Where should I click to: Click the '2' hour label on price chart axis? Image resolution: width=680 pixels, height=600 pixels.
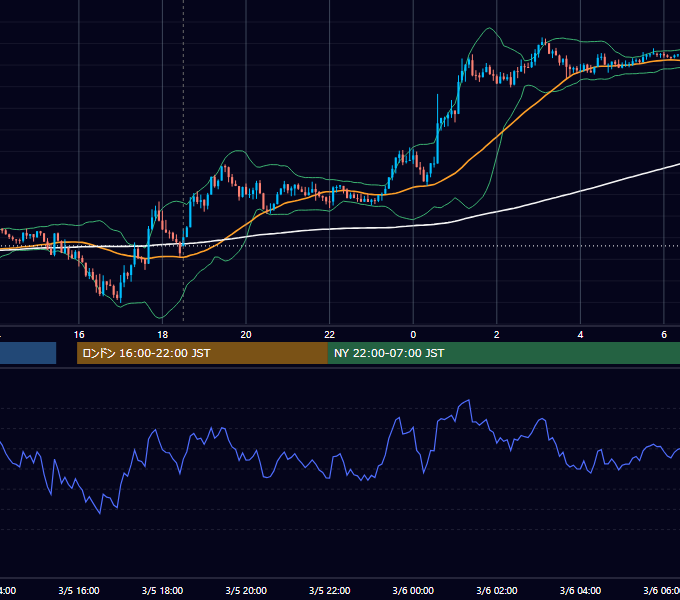tap(497, 335)
